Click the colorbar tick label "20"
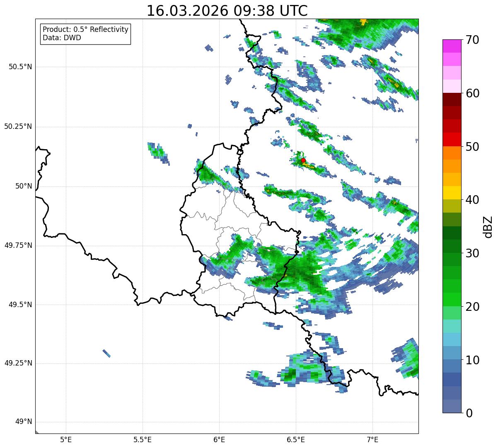 (x=472, y=307)
